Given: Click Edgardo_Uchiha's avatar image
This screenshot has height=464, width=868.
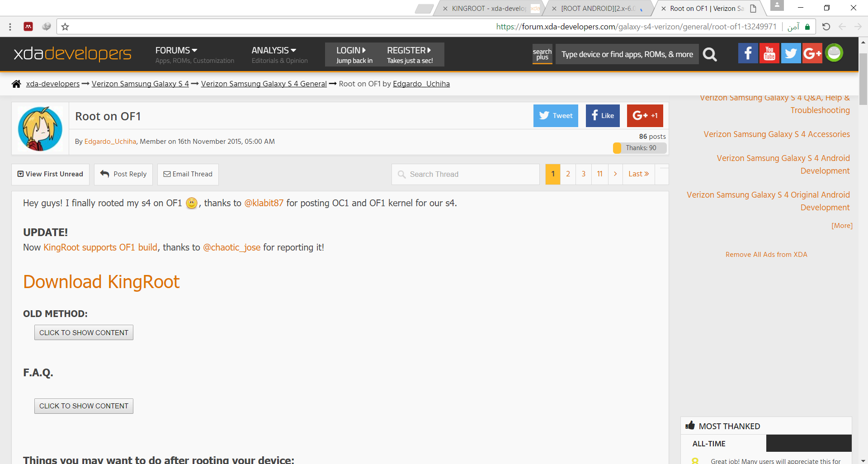Looking at the screenshot, I should (x=40, y=129).
